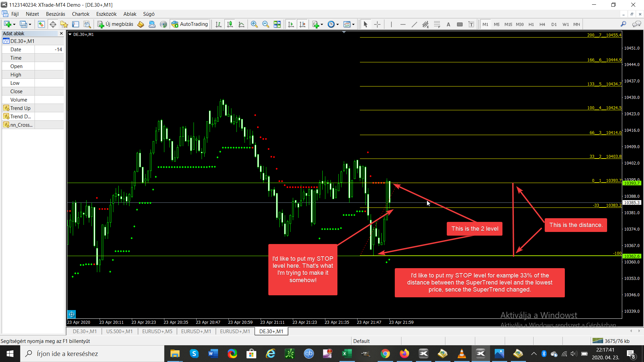Viewport: 644px width, 362px height.
Task: Open the Strategy Tester icon
Action: (87, 24)
